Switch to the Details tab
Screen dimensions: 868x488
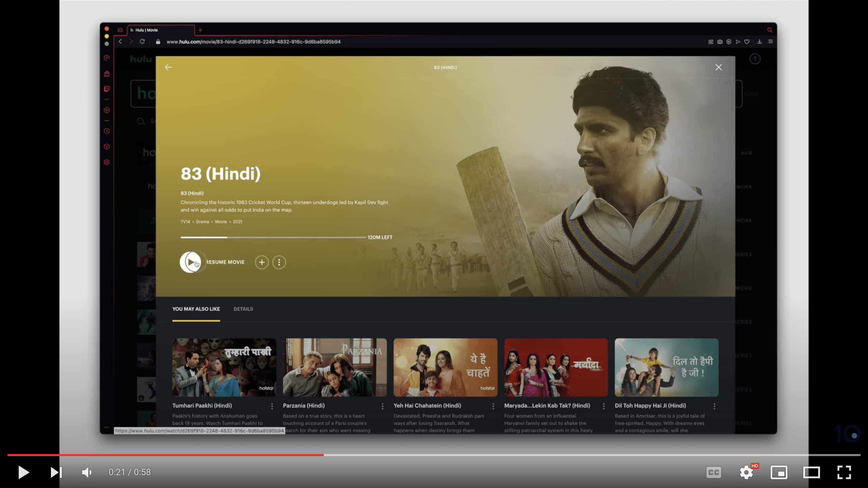pyautogui.click(x=243, y=309)
